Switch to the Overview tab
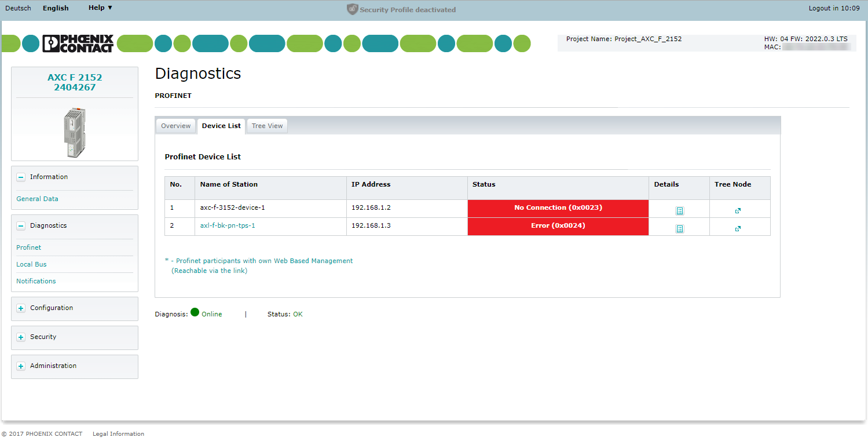The image size is (868, 441). click(x=176, y=126)
